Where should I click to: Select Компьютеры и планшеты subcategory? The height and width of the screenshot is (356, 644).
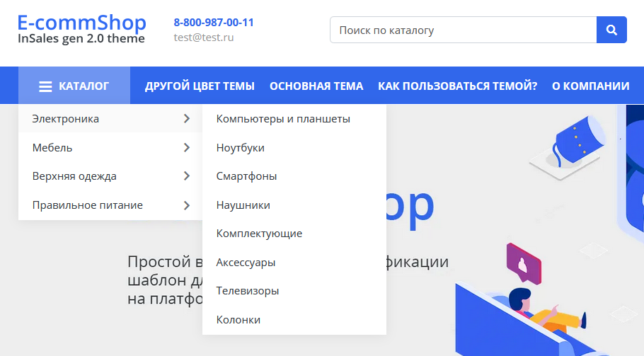(283, 119)
